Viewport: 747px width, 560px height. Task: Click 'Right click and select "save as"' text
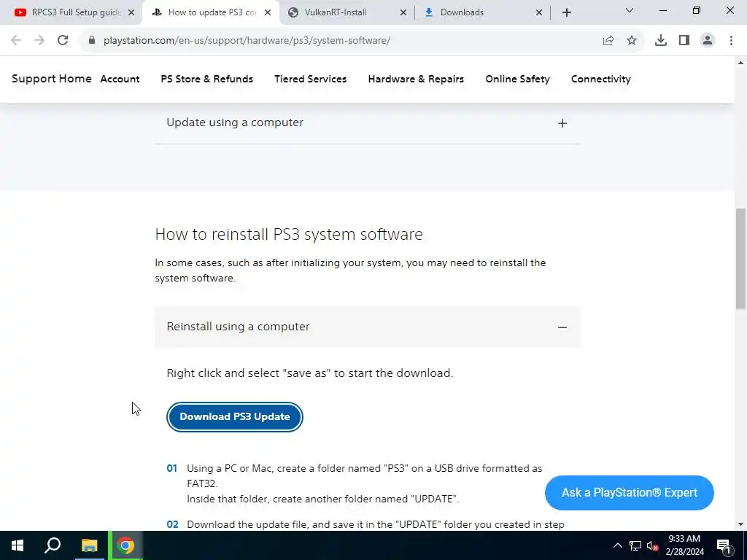(309, 373)
